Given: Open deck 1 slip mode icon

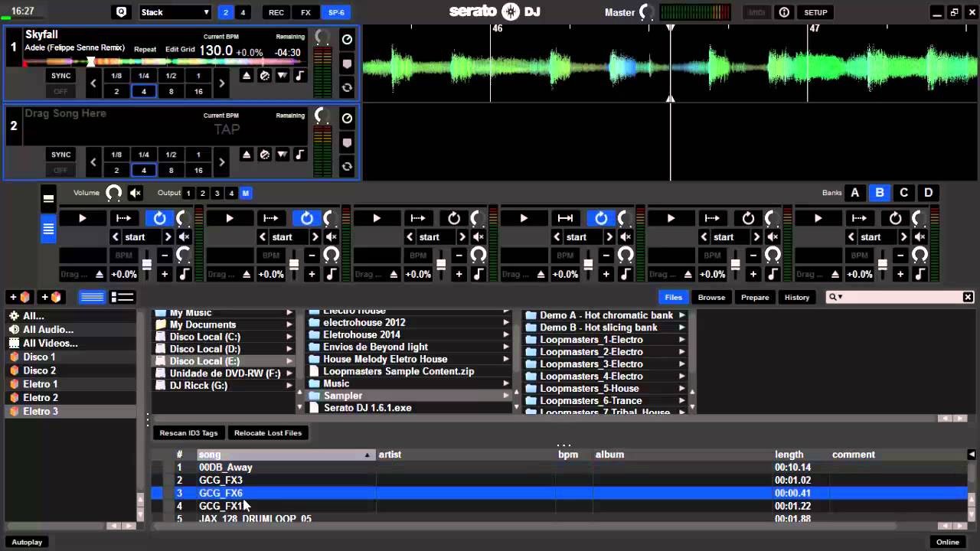Looking at the screenshot, I should point(265,76).
